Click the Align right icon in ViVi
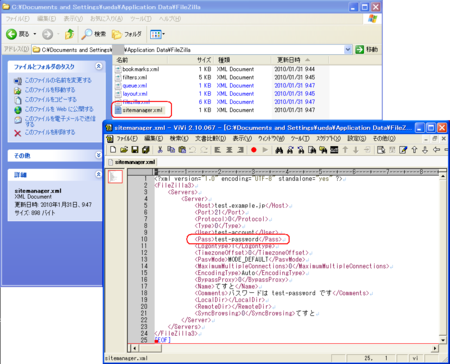 pyautogui.click(x=240, y=150)
